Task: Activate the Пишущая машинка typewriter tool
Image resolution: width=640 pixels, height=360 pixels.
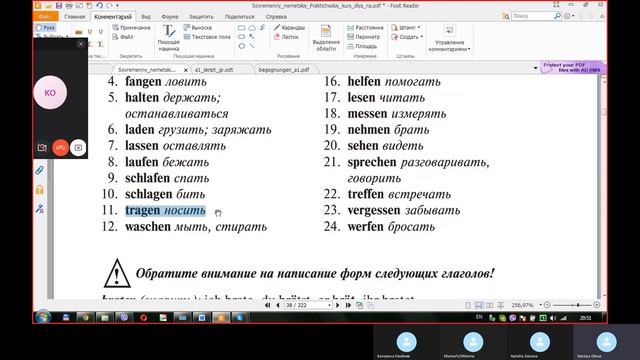Action: point(169,38)
